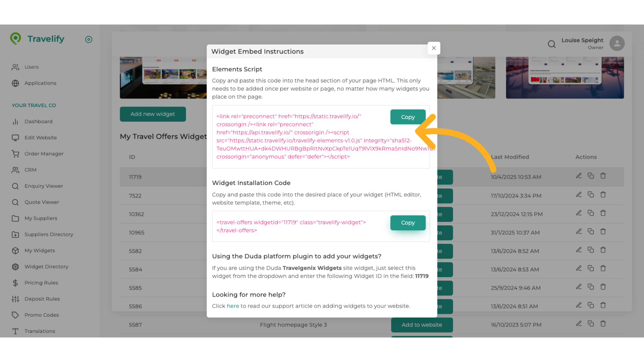Copy the Elements Script code
Screen dimensions: 644x362
click(408, 117)
